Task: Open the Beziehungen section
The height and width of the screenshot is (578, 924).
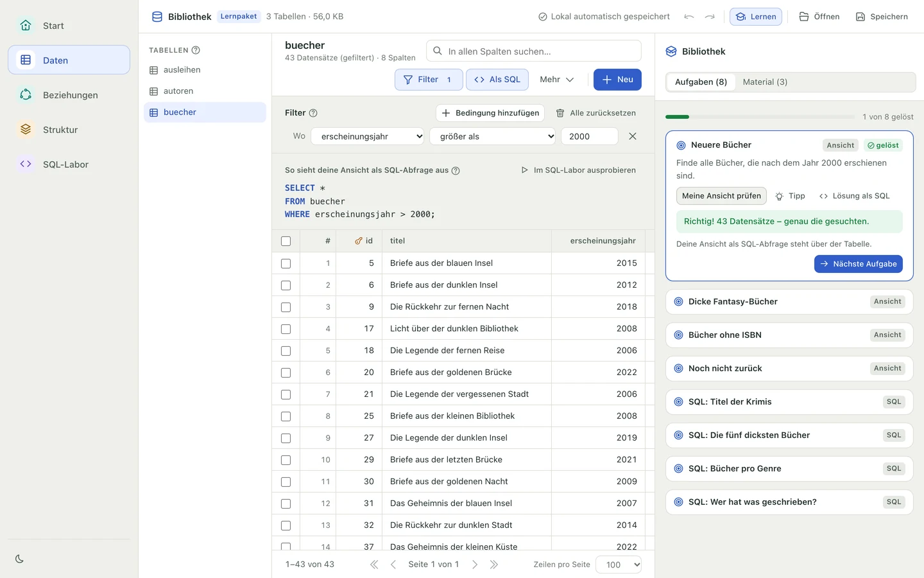Action: pos(69,95)
